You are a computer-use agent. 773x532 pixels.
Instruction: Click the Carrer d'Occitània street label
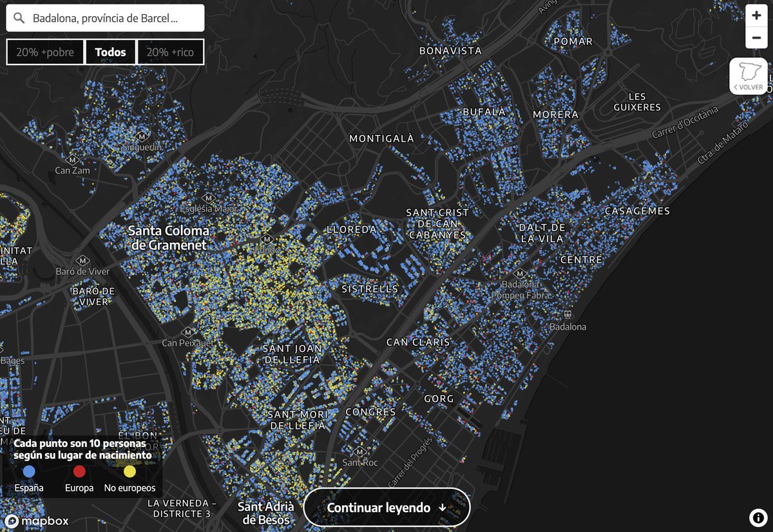(x=684, y=122)
